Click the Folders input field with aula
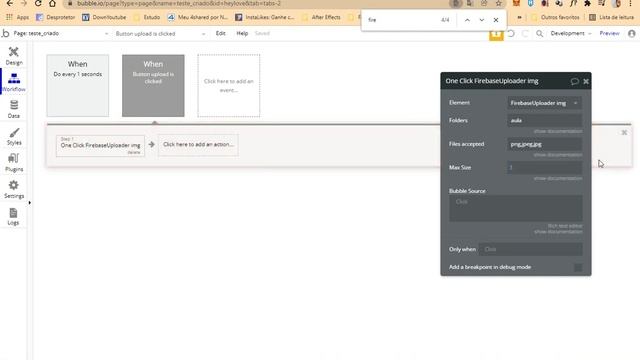Image resolution: width=640 pixels, height=360 pixels. click(544, 120)
